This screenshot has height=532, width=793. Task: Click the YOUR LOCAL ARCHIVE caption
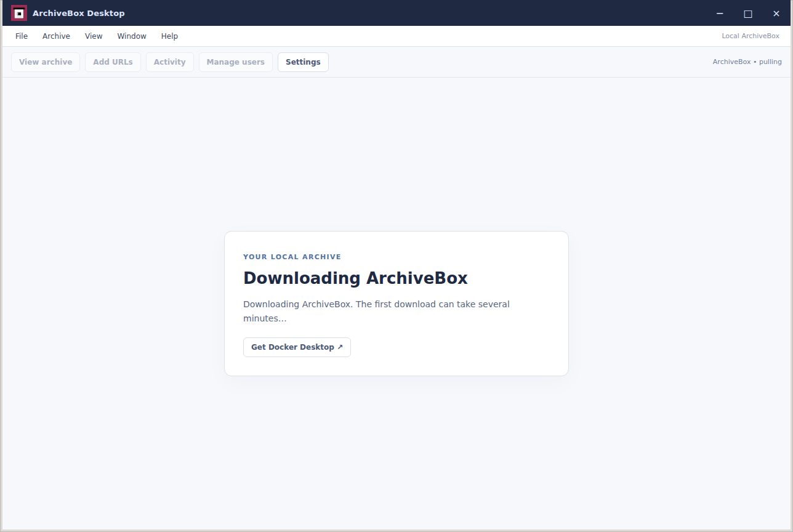point(292,257)
